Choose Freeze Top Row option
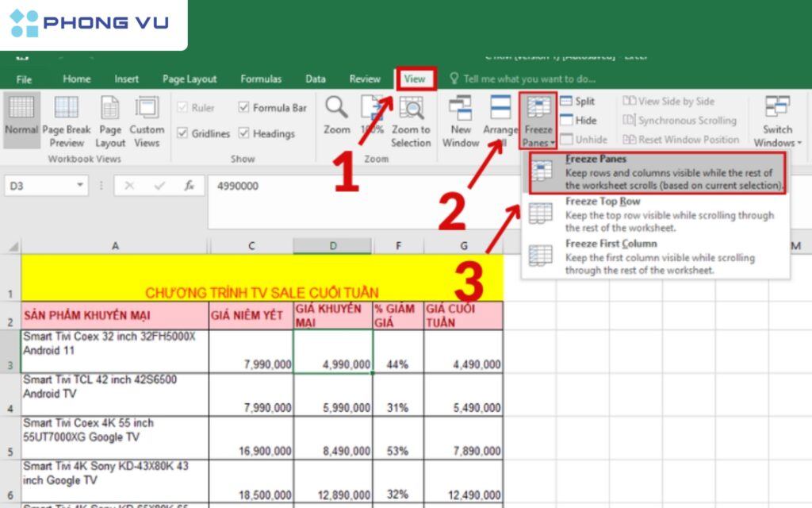 657,214
